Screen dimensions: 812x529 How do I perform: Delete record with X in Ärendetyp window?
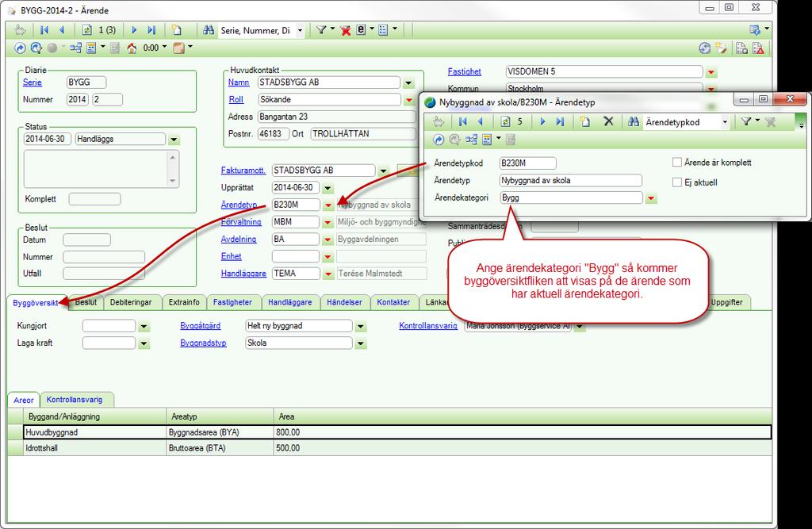[x=608, y=121]
